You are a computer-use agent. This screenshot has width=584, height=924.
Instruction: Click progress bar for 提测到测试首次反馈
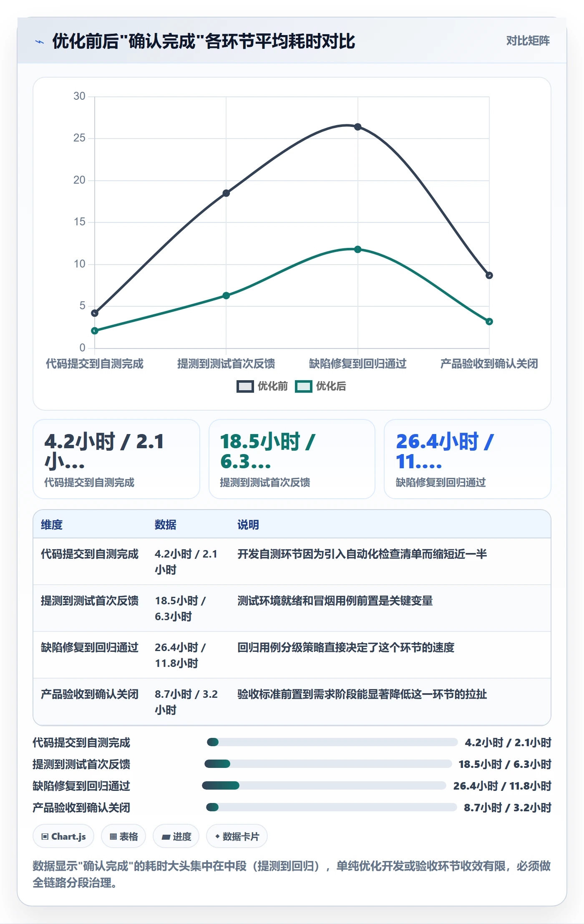328,764
